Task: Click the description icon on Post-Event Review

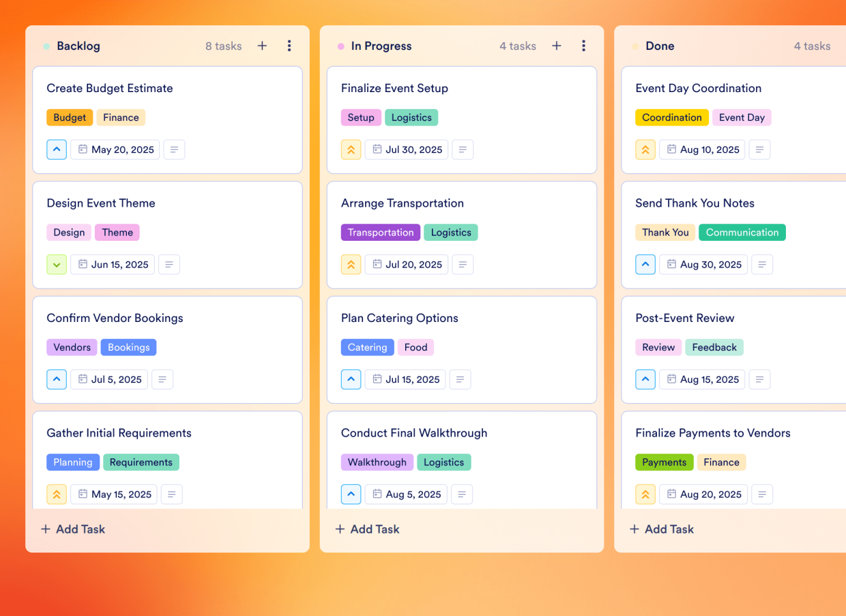Action: (x=759, y=379)
